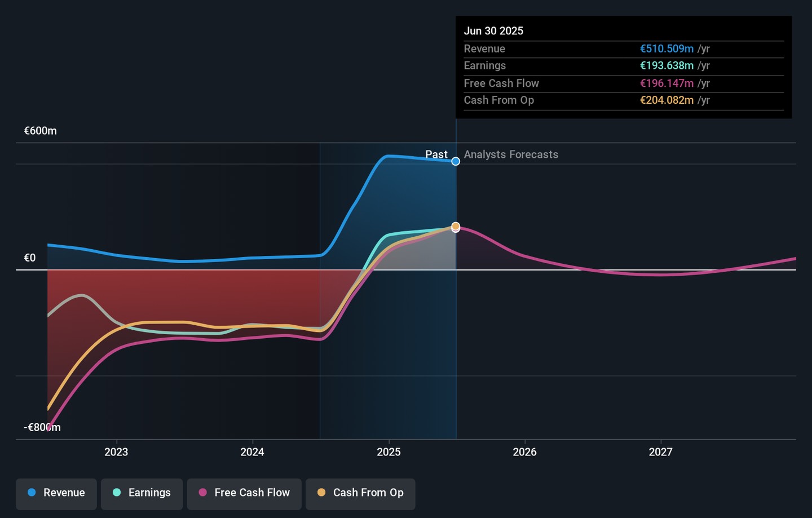Click the Jun 30 2025 tooltip date

(493, 31)
